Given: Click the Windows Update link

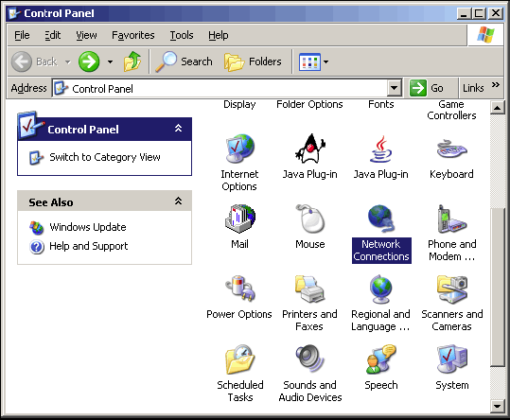Looking at the screenshot, I should (88, 227).
